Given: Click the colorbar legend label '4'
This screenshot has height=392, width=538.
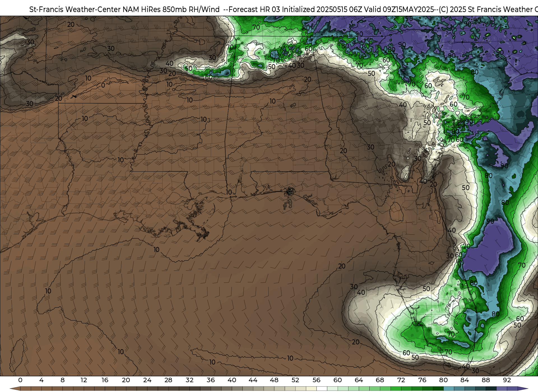Looking at the screenshot, I should tap(41, 380).
